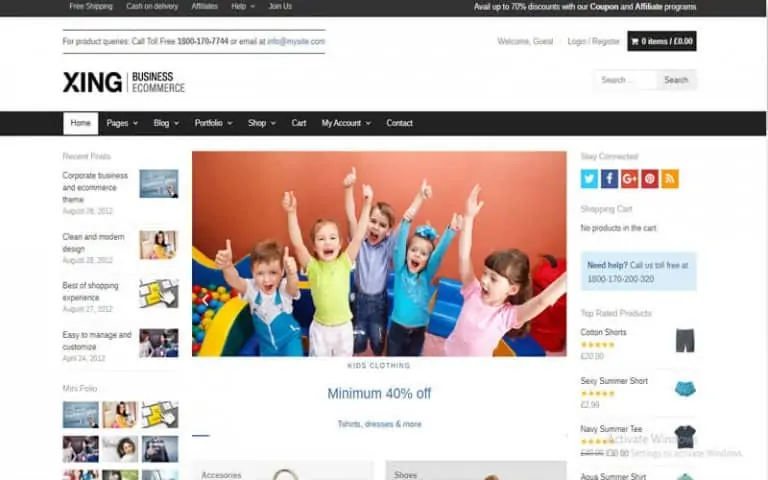Open middle Mini Folio thumbnail in second row
Screen dimensions: 768x480
click(120, 449)
